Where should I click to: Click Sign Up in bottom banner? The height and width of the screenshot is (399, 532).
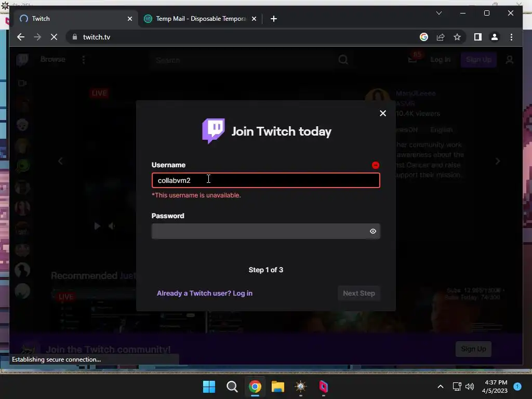pyautogui.click(x=473, y=349)
